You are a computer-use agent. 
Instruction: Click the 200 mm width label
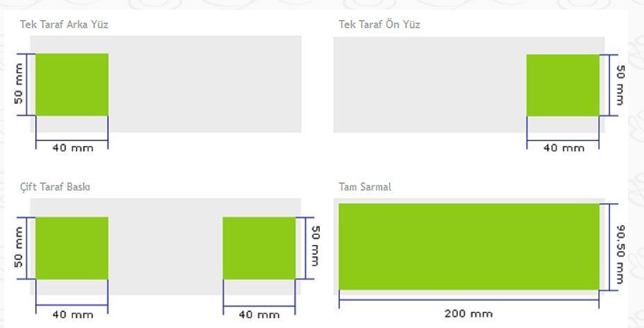coord(468,314)
